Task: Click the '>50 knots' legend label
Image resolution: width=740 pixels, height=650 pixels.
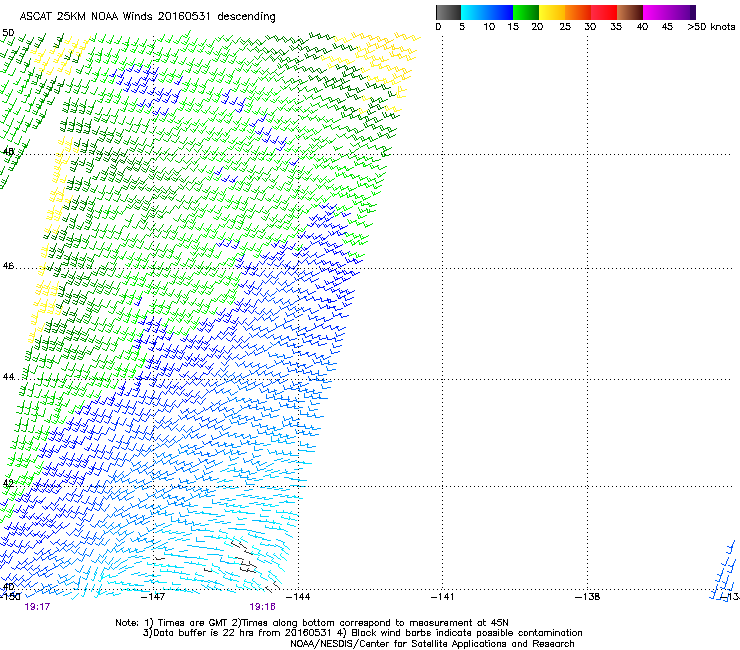Action: point(711,27)
